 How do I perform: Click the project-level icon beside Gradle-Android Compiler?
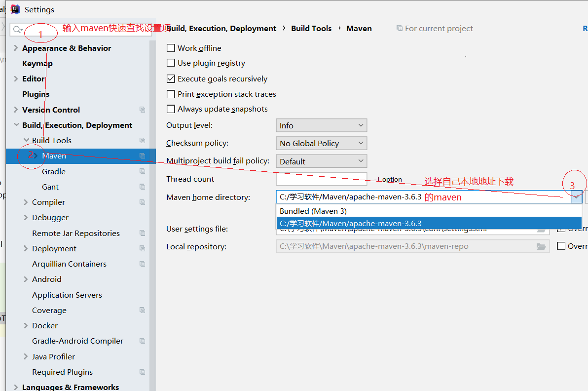point(143,341)
